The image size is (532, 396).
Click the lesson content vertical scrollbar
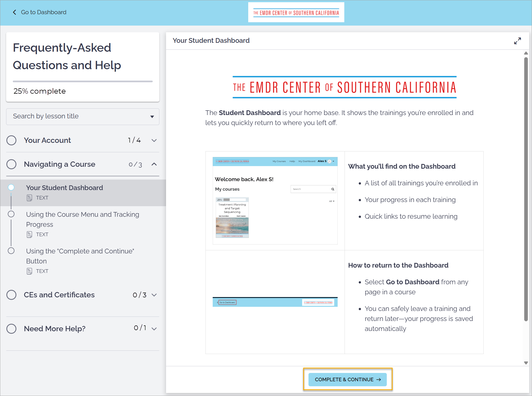click(x=526, y=189)
